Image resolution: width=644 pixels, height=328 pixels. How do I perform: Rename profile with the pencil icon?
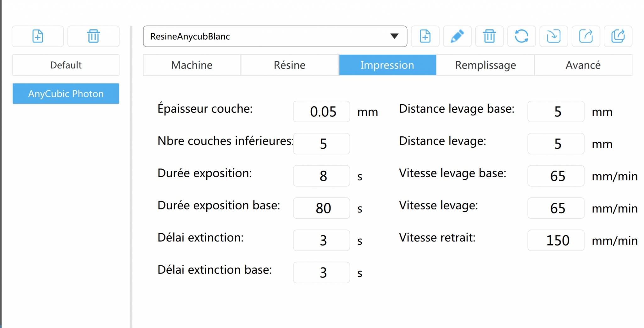click(x=457, y=36)
